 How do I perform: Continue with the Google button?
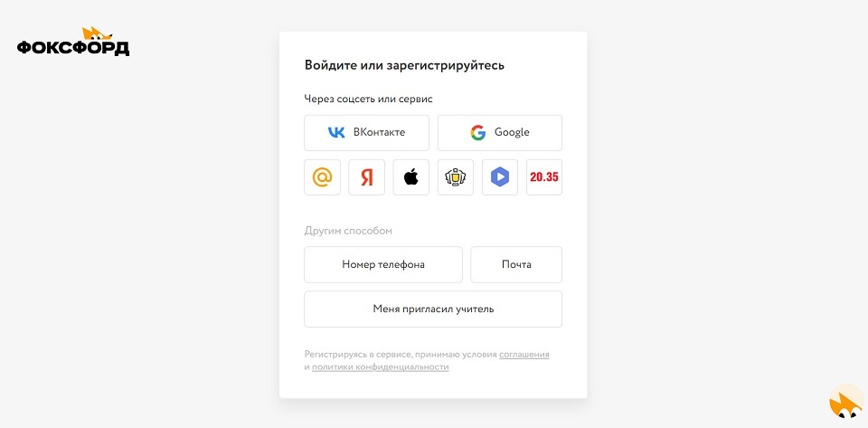(500, 133)
